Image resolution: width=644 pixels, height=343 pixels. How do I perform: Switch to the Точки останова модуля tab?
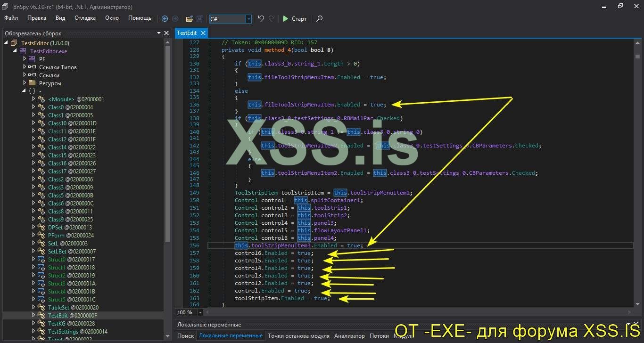[x=298, y=336]
